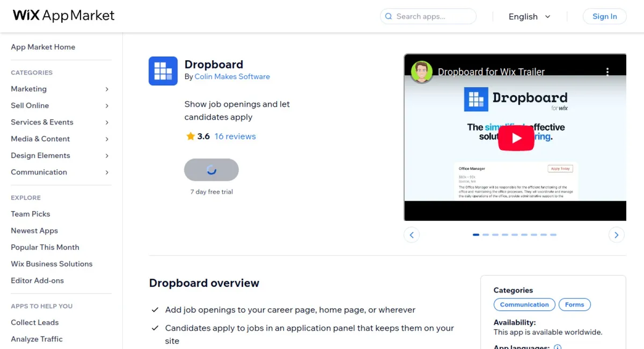Click "Show job openings and let candidates apply"
Viewport: 644px width, 349px height.
(x=237, y=111)
